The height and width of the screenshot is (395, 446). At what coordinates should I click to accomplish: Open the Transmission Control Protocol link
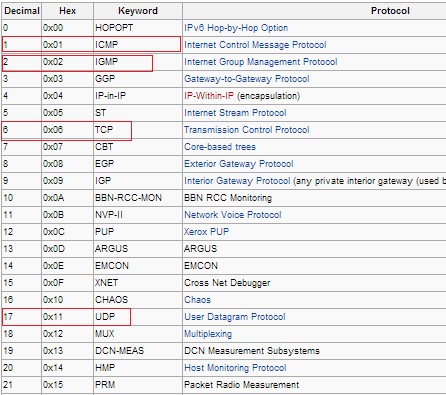tap(247, 130)
